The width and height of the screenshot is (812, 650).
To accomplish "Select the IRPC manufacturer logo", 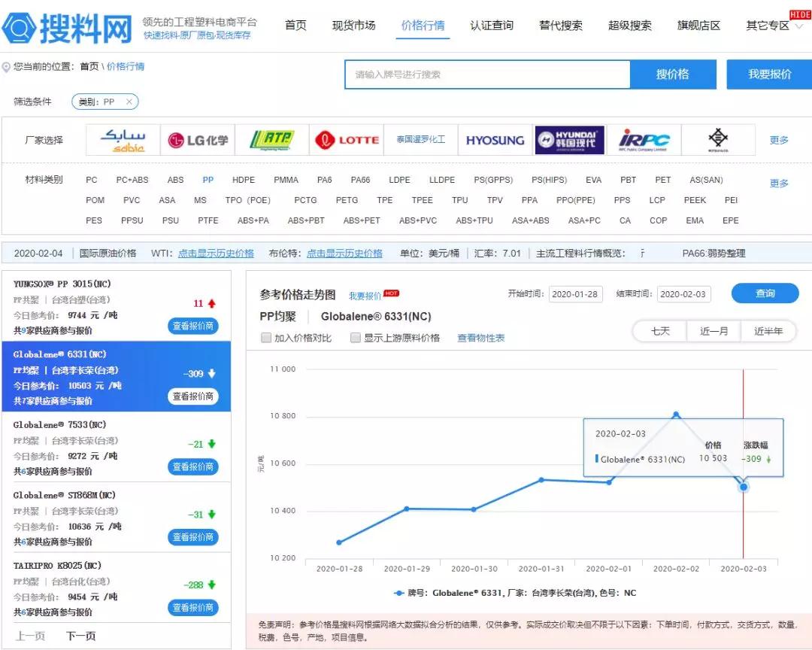I will tap(643, 140).
